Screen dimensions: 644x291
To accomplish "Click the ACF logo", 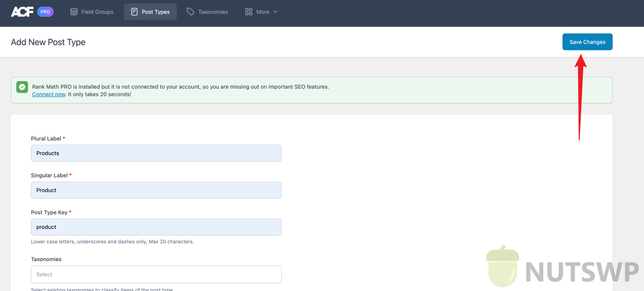I will click(x=22, y=12).
